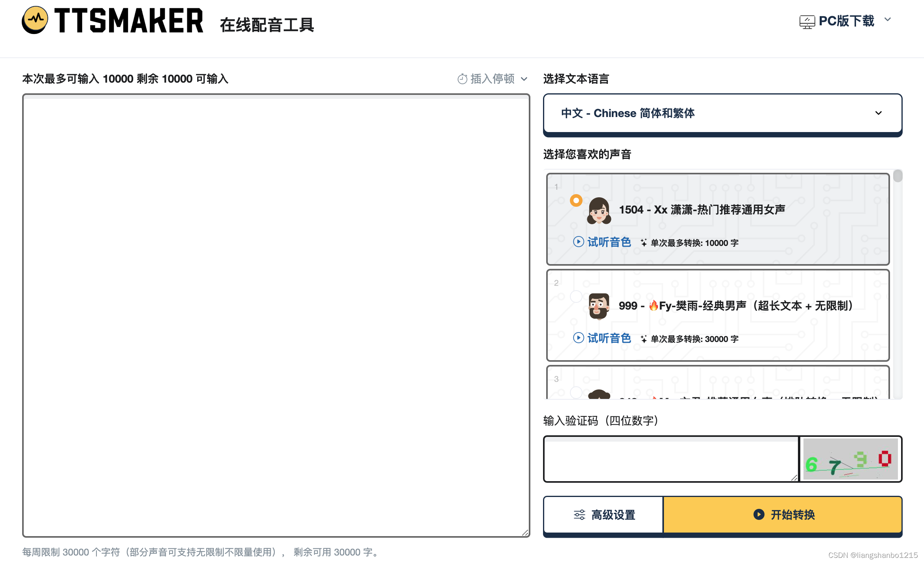Click sliders icon on 高级设置 button
This screenshot has width=924, height=563.
(579, 515)
